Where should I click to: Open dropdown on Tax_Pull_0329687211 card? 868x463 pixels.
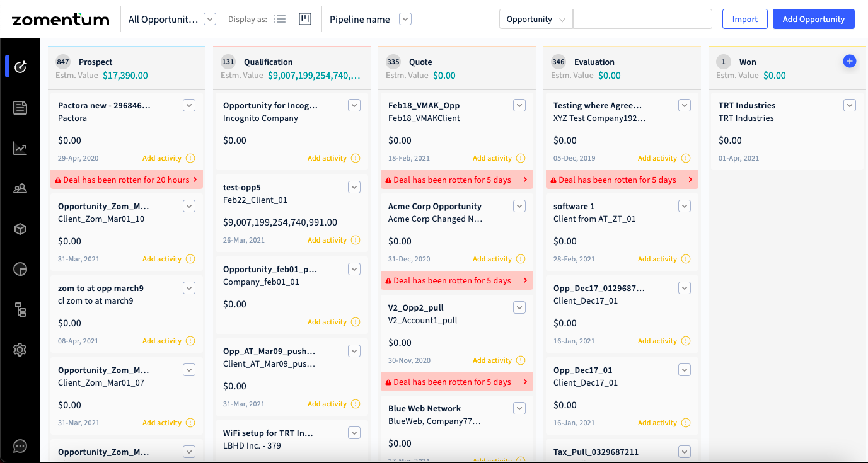(x=685, y=452)
